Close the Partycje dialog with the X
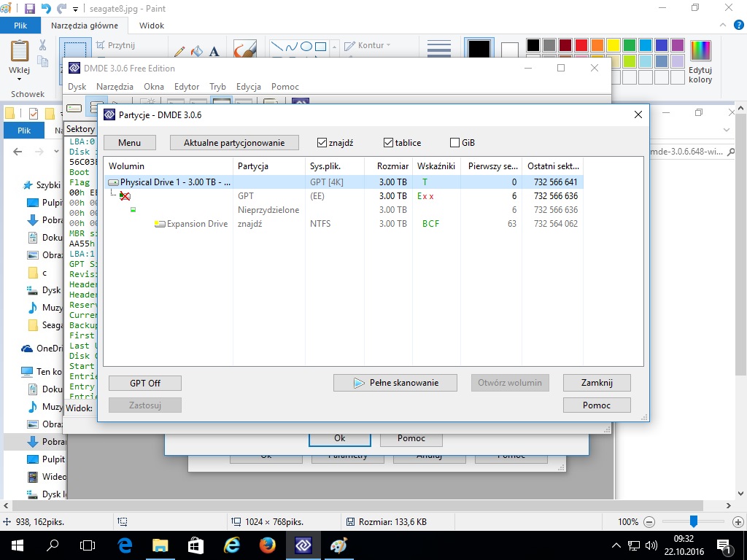The image size is (747, 560). pyautogui.click(x=638, y=114)
